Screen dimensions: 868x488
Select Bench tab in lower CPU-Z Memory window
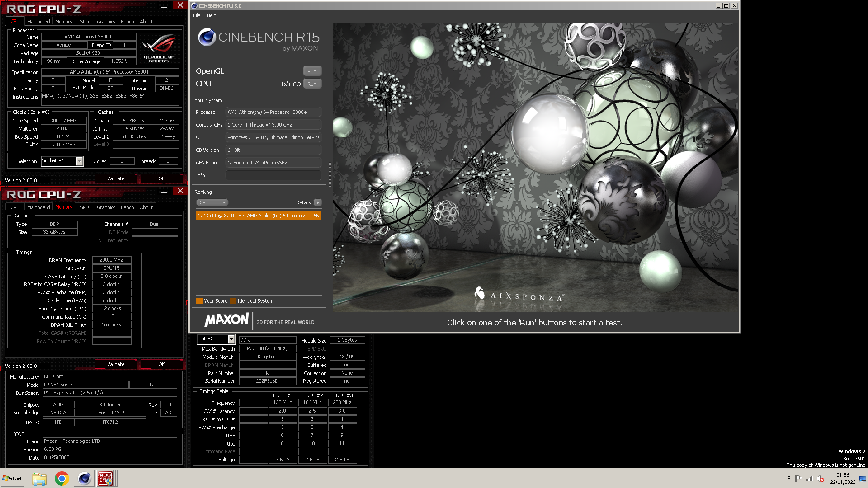click(127, 207)
